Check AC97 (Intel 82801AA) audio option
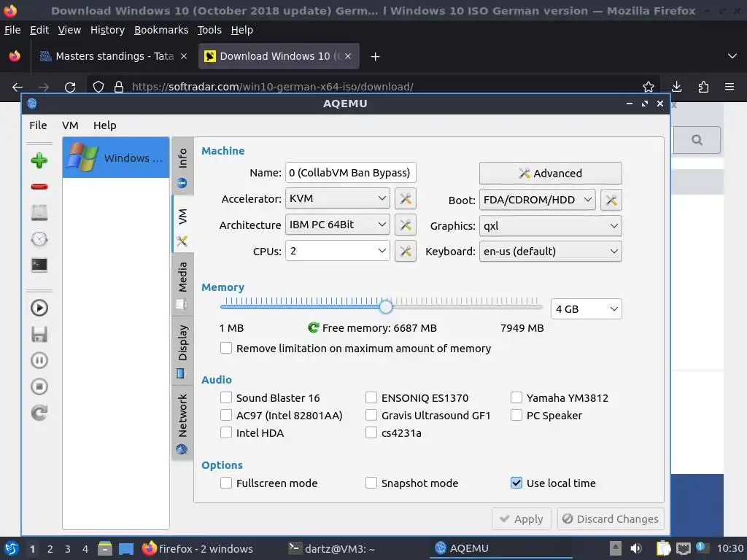Viewport: 747px width, 560px height. (226, 415)
